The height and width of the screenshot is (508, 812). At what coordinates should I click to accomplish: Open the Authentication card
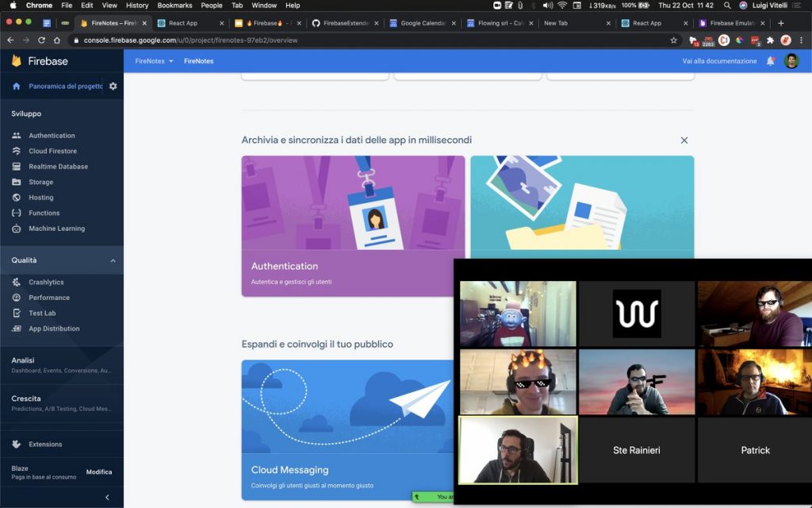click(353, 226)
